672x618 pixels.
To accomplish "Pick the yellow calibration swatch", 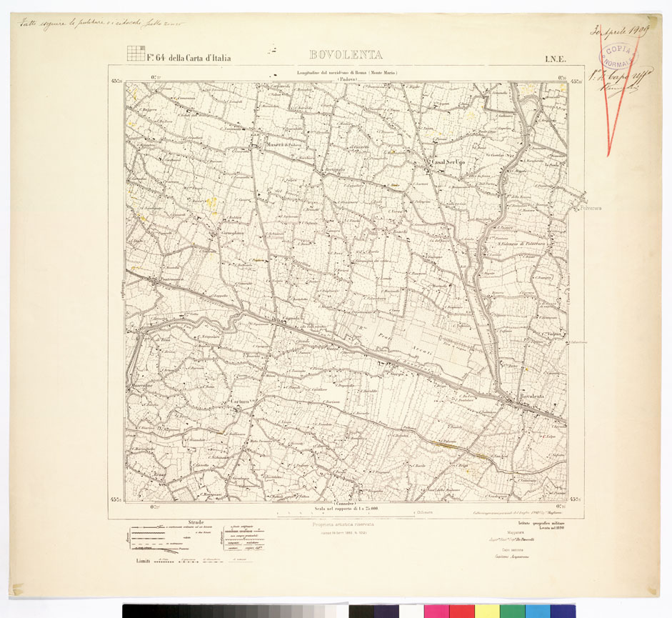I will (487, 611).
